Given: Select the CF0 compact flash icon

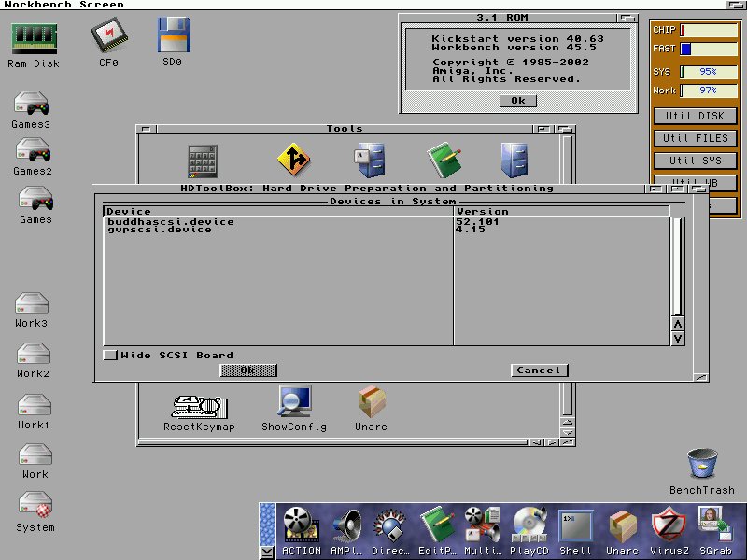Looking at the screenshot, I should [x=109, y=35].
